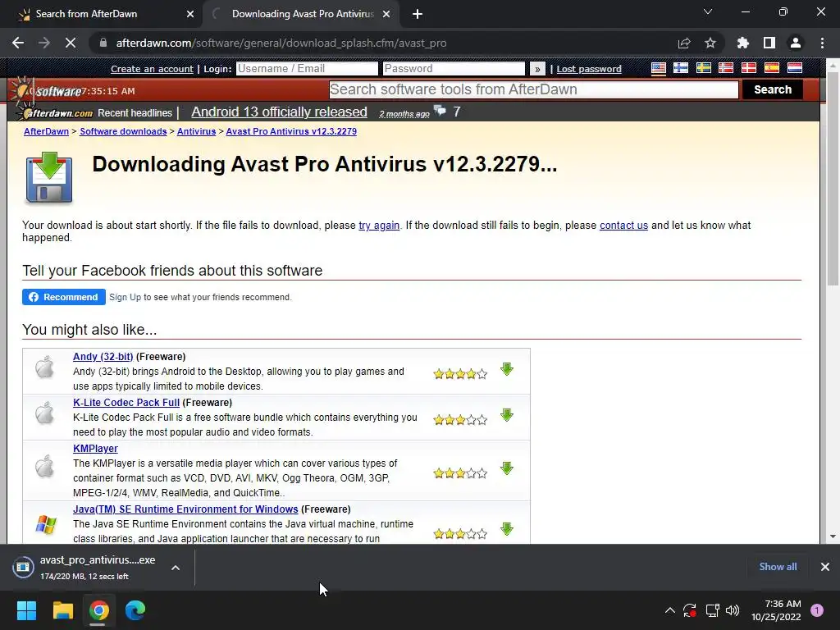
Task: Toggle the browser side panel icon
Action: [769, 43]
